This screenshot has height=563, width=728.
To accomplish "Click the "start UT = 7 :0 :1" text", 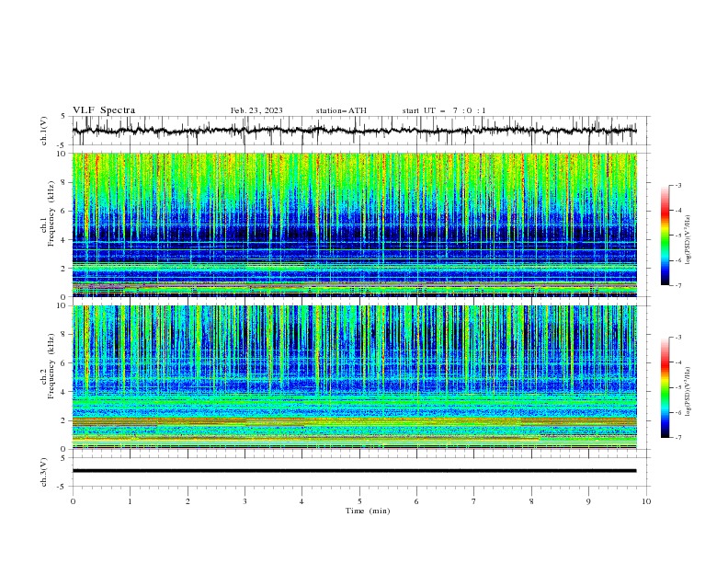I will (444, 110).
